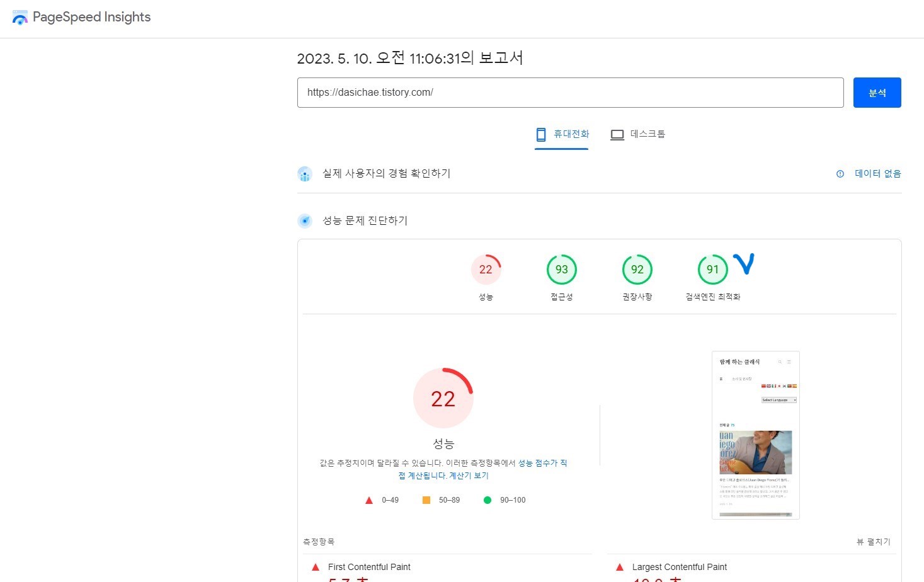The height and width of the screenshot is (582, 924).
Task: Click the mobile page screenshot thumbnail
Action: 755,435
